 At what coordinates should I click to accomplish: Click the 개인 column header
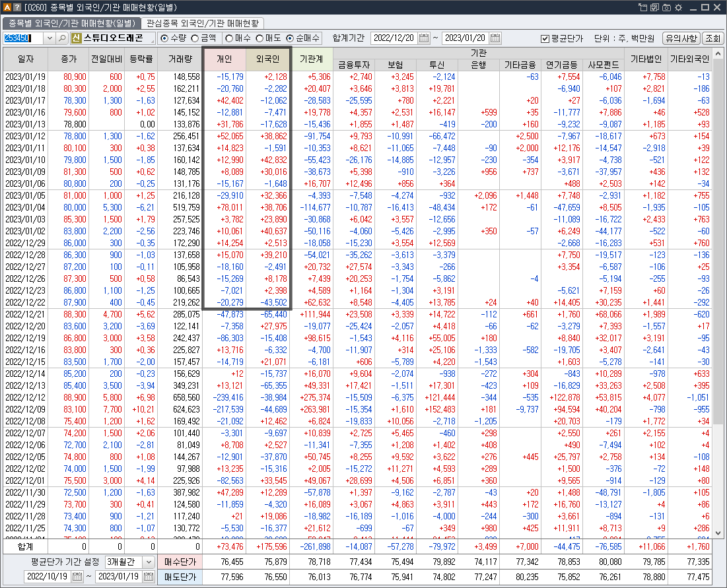click(225, 59)
